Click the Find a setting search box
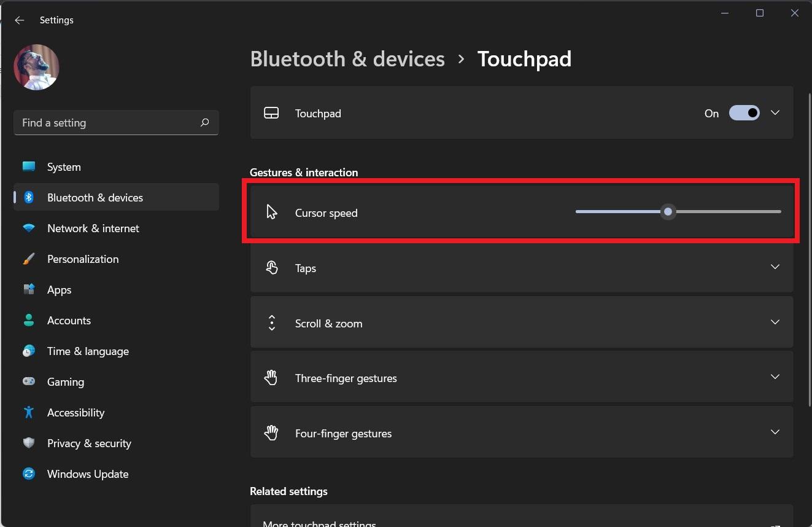The width and height of the screenshot is (812, 527). pos(104,123)
